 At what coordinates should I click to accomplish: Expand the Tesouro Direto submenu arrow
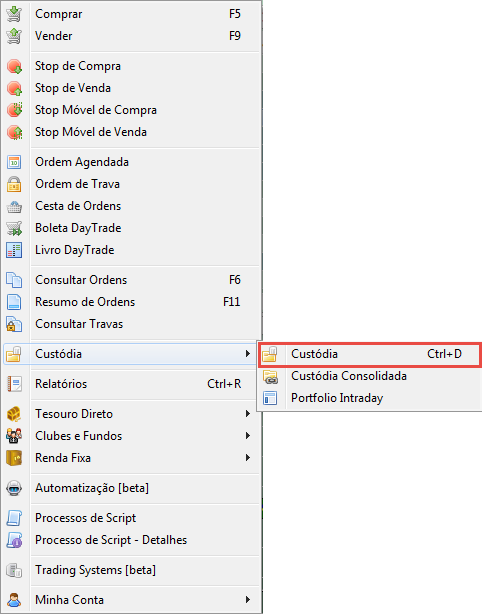click(x=247, y=414)
